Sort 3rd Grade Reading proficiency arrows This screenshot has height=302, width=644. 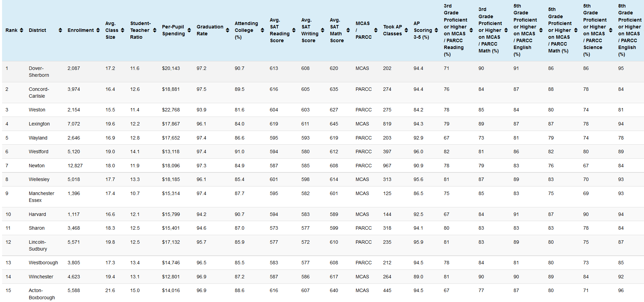click(x=471, y=30)
